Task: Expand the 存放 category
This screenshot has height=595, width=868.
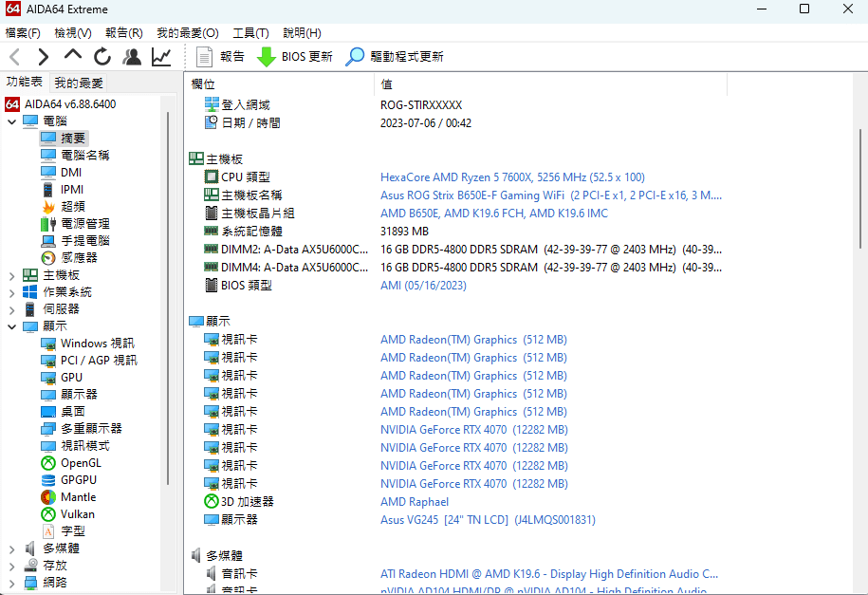Action: pos(11,565)
